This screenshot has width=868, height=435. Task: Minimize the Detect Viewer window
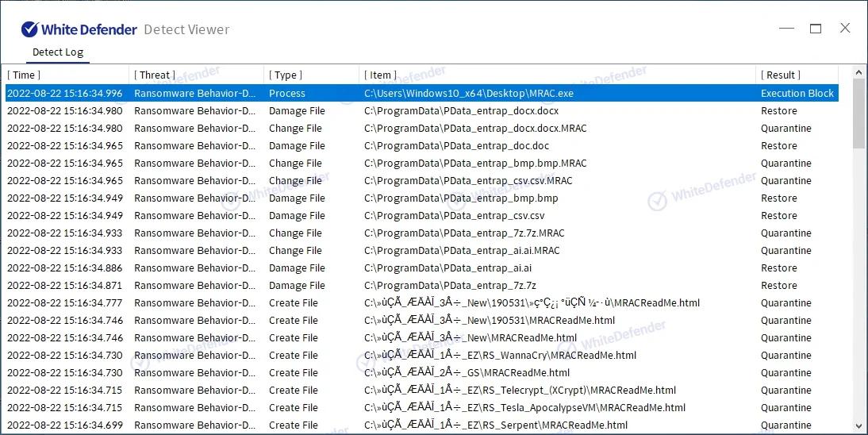coord(786,29)
